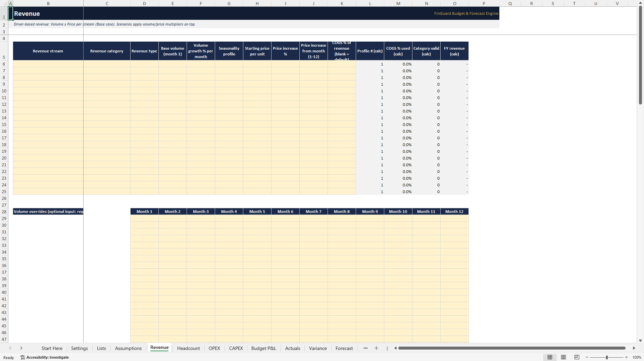Open hidden sheet tabs ellipsis

(x=365, y=348)
